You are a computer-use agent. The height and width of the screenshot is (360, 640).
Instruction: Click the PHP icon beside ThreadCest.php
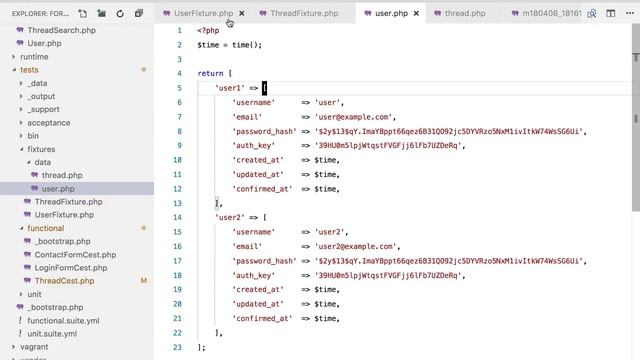[27, 280]
